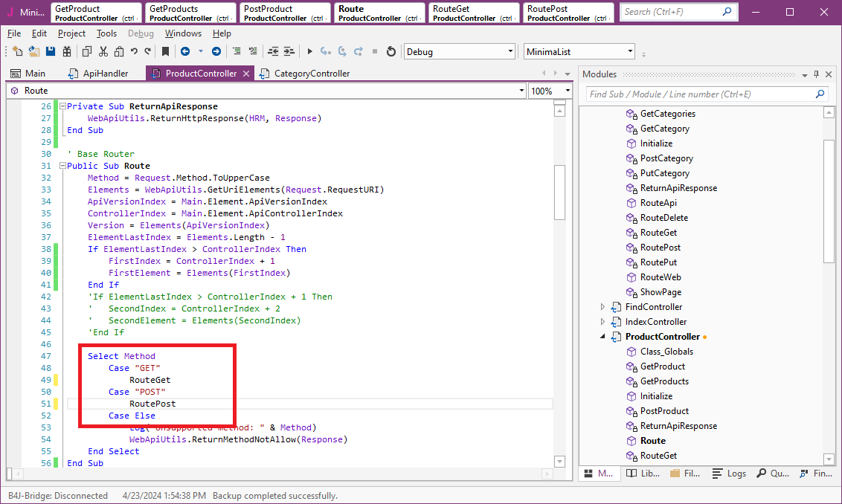Viewport: 842px width, 504px height.
Task: Click the Increase indent toolbar icon
Action: pyautogui.click(x=289, y=51)
